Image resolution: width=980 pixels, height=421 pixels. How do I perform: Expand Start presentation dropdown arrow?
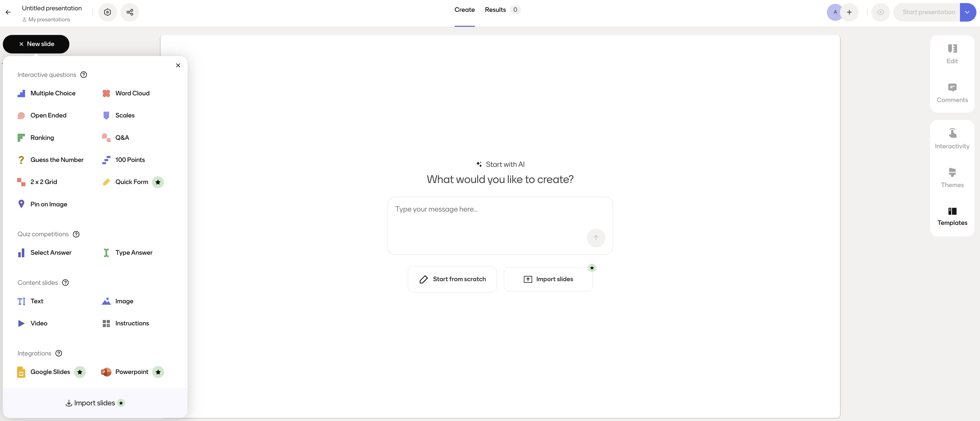click(967, 12)
